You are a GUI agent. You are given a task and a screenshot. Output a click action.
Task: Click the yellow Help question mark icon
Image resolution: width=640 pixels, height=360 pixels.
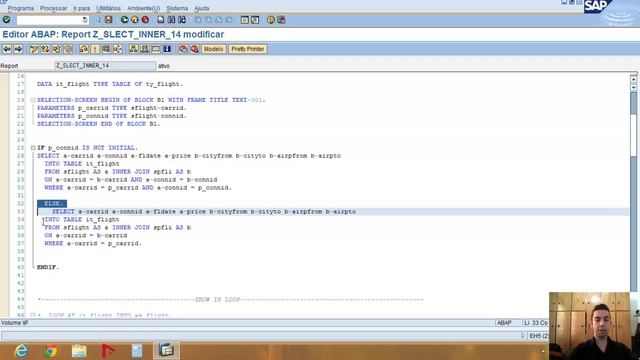click(x=271, y=20)
